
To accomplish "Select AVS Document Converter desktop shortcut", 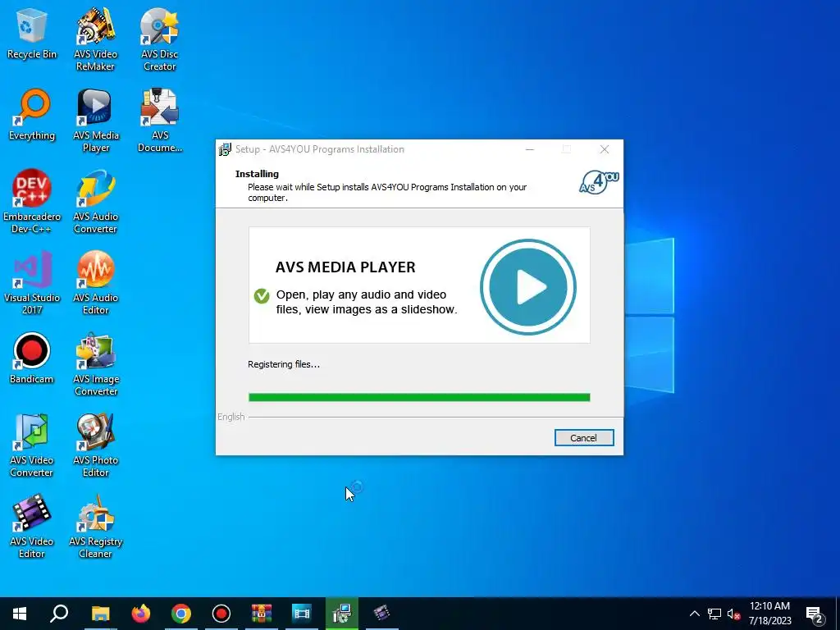I will tap(160, 121).
